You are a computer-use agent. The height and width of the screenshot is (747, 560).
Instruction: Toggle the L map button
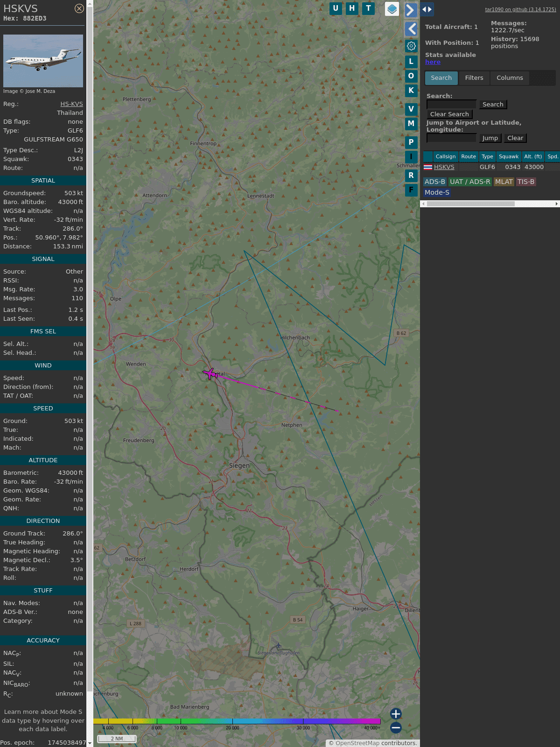411,62
